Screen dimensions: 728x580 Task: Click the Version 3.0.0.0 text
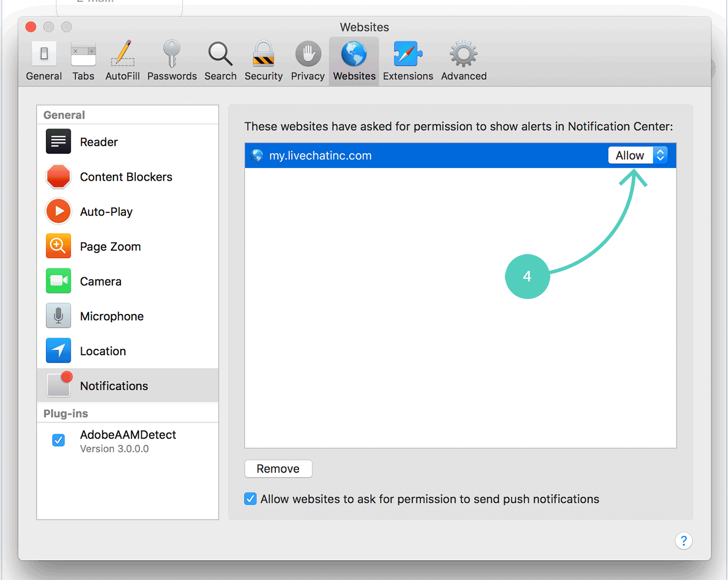click(114, 448)
